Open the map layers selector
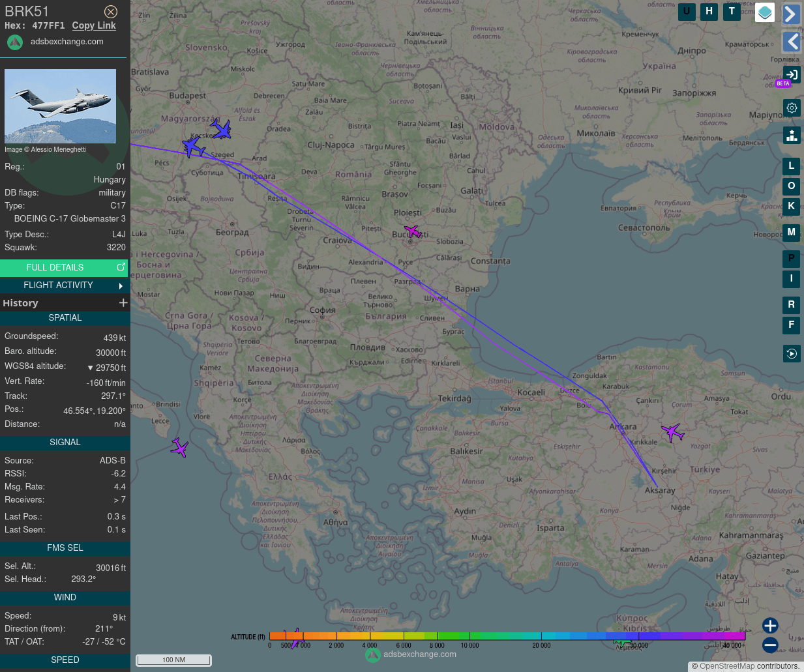 [765, 12]
